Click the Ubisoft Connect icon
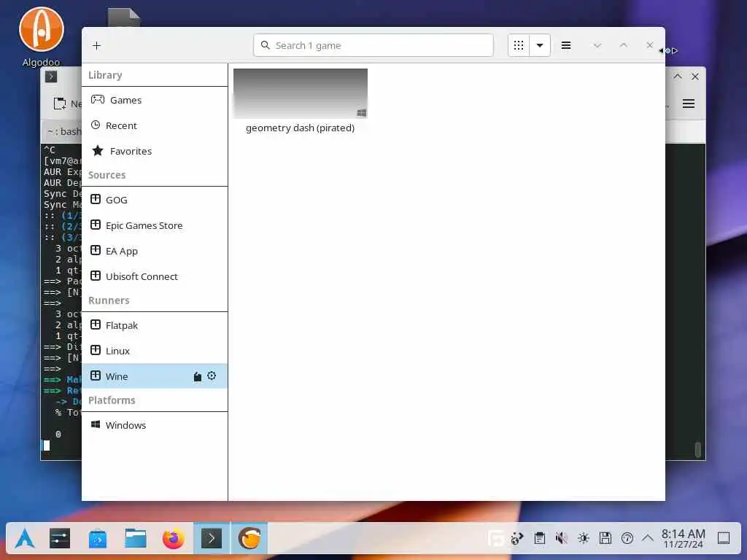This screenshot has width=747, height=560. pyautogui.click(x=96, y=276)
